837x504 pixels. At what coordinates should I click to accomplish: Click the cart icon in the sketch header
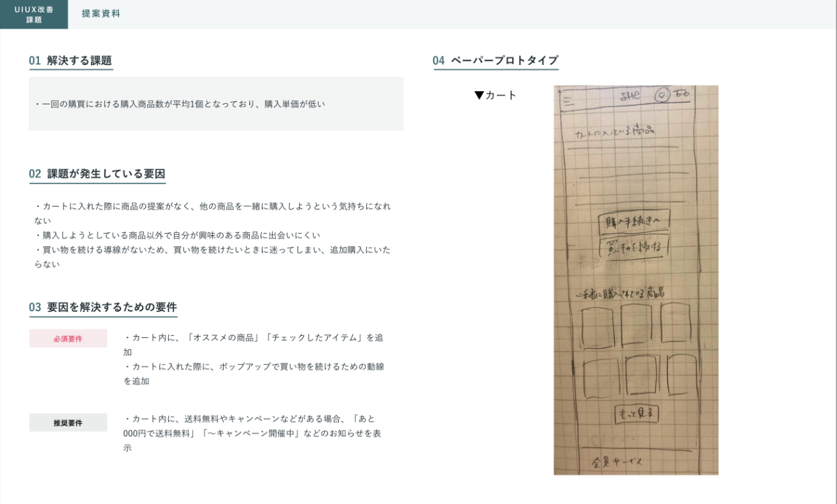(x=682, y=94)
